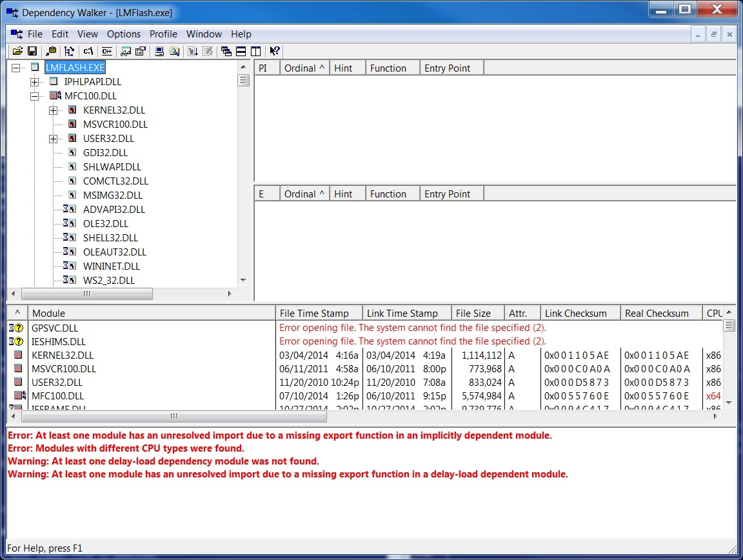Expand the IPHLPAPI.DLL tree node
743x560 pixels.
pos(34,82)
